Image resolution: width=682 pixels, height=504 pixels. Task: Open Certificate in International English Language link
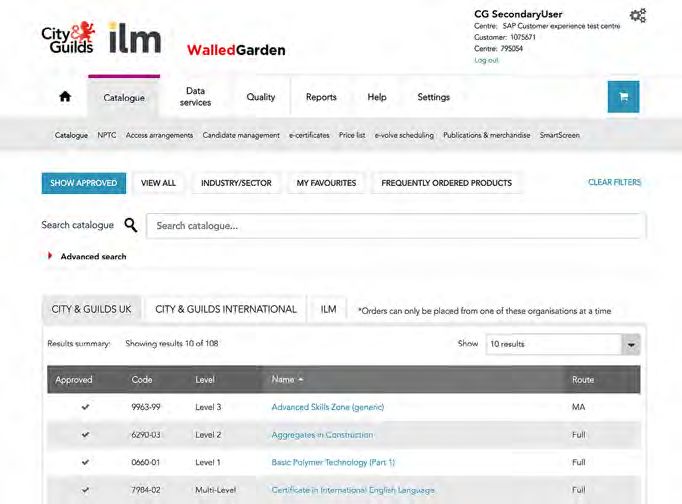pyautogui.click(x=353, y=490)
